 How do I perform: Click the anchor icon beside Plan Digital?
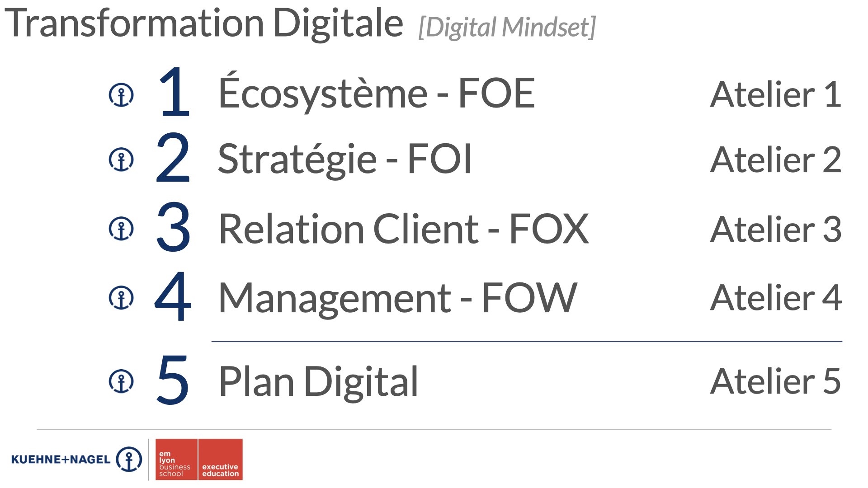tap(121, 381)
